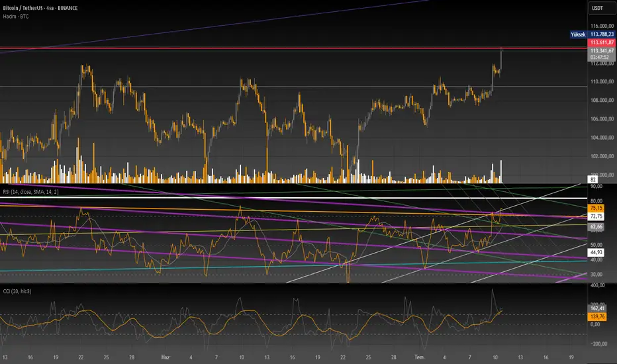Click the 162,41 CCI value label
The image size is (617, 364).
tap(597, 308)
